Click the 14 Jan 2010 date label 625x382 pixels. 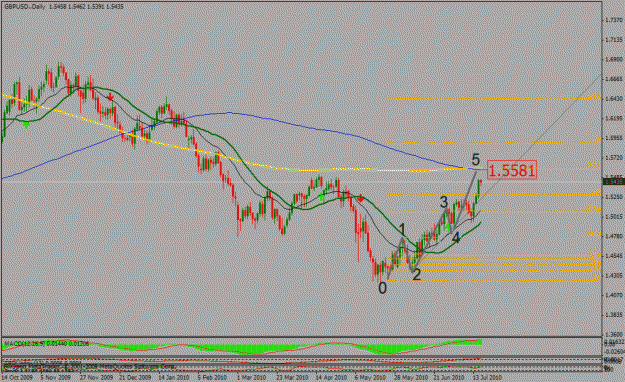(174, 377)
